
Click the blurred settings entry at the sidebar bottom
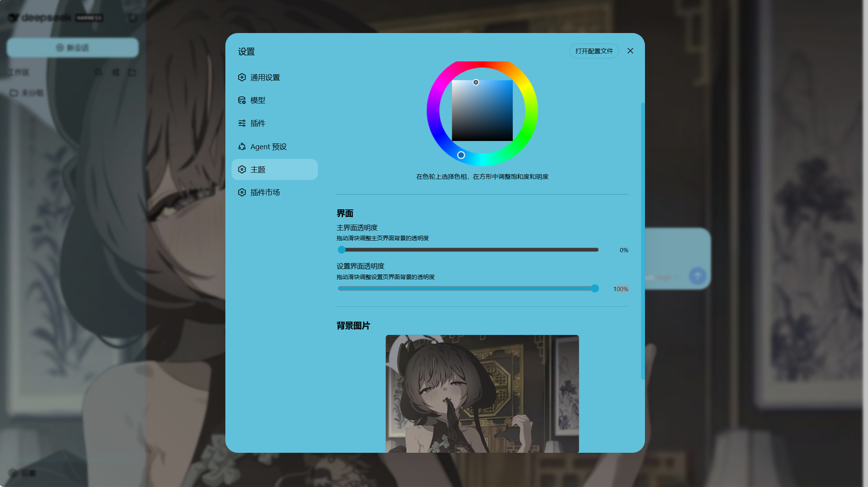[x=23, y=473]
